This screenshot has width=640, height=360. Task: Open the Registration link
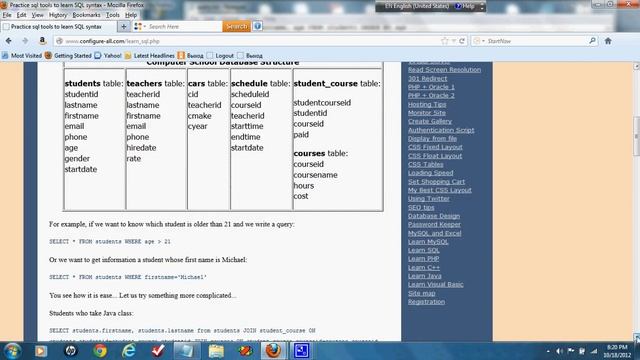pos(426,302)
